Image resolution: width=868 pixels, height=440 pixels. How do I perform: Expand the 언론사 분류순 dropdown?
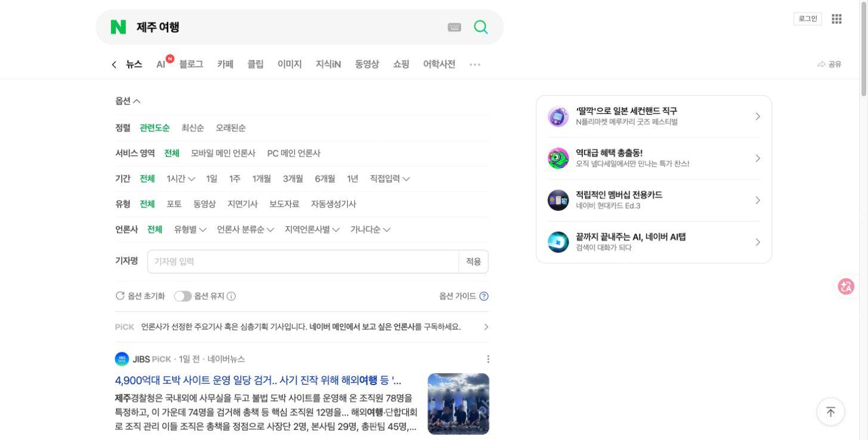coord(245,229)
